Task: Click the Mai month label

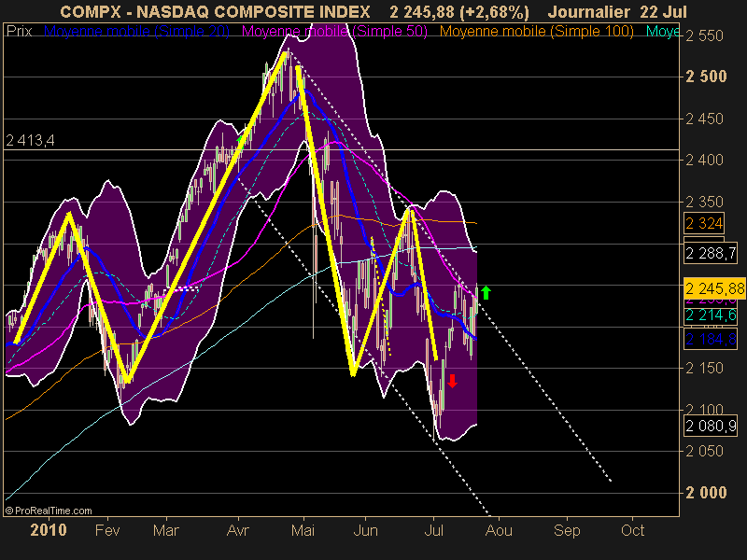Action: coord(303,530)
